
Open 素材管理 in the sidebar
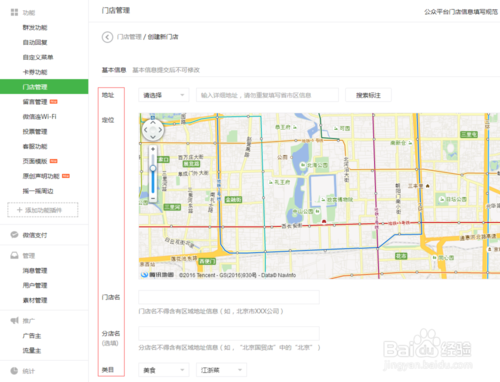35,300
